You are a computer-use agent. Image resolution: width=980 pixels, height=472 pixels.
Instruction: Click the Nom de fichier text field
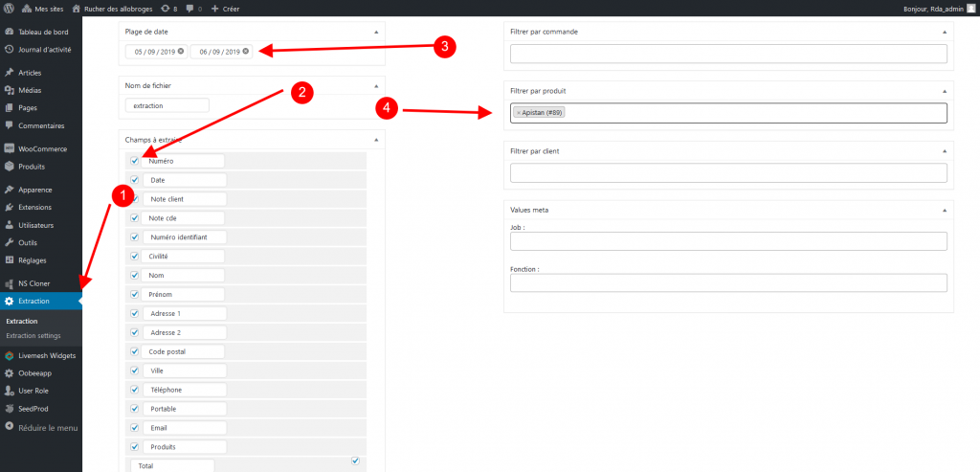167,104
